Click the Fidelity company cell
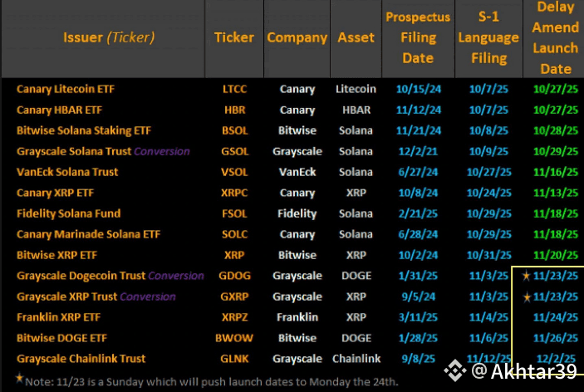The image size is (584, 392). point(297,213)
